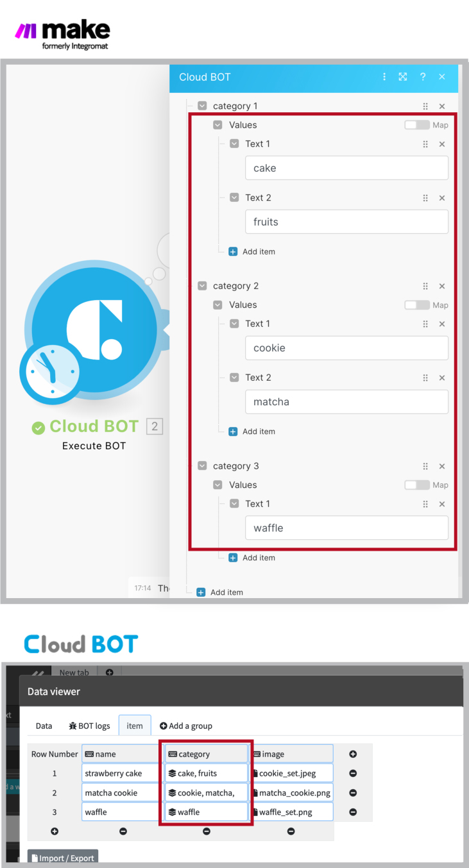Remove the category 2 item

coord(442,287)
